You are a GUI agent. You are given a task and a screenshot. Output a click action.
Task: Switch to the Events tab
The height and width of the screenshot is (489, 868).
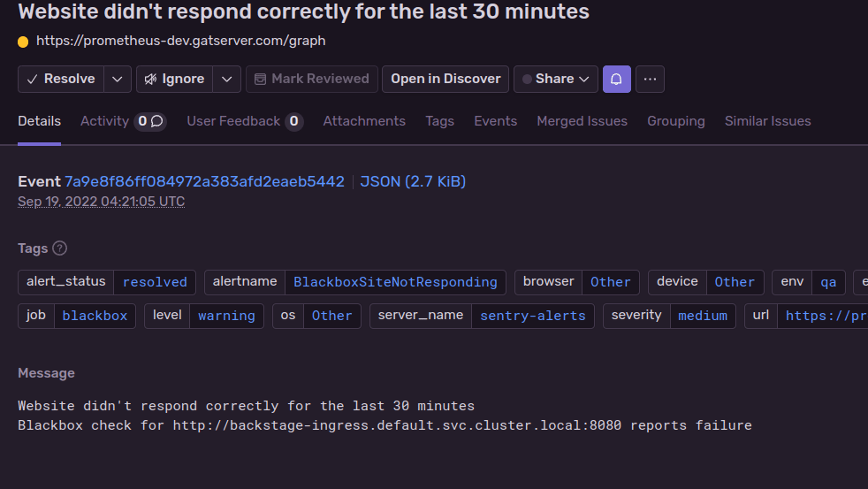pos(495,121)
